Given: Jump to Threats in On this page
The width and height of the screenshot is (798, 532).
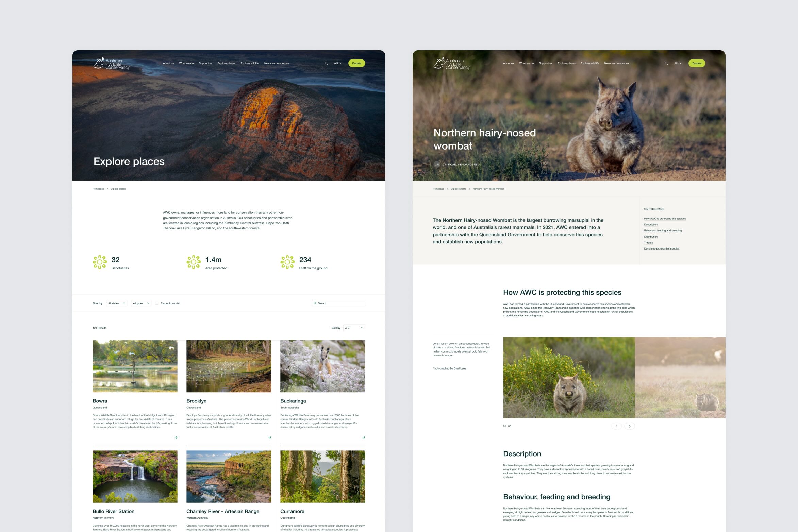Looking at the screenshot, I should click(648, 243).
